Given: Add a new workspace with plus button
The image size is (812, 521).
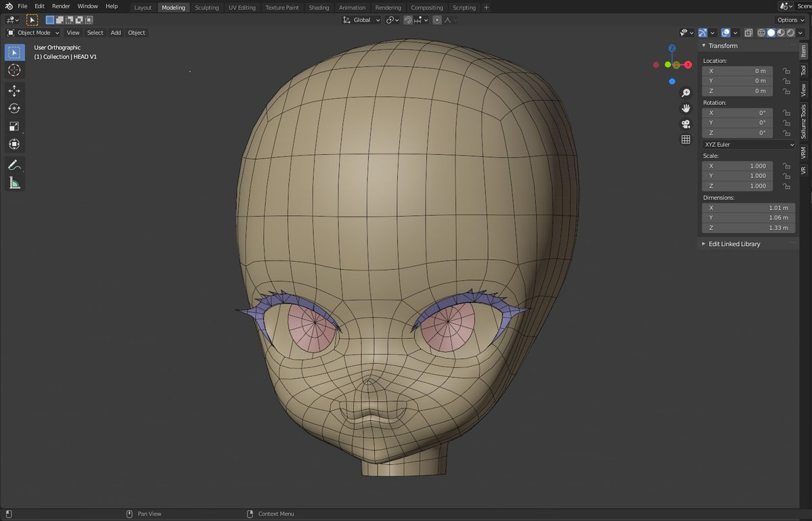Looking at the screenshot, I should click(x=487, y=7).
